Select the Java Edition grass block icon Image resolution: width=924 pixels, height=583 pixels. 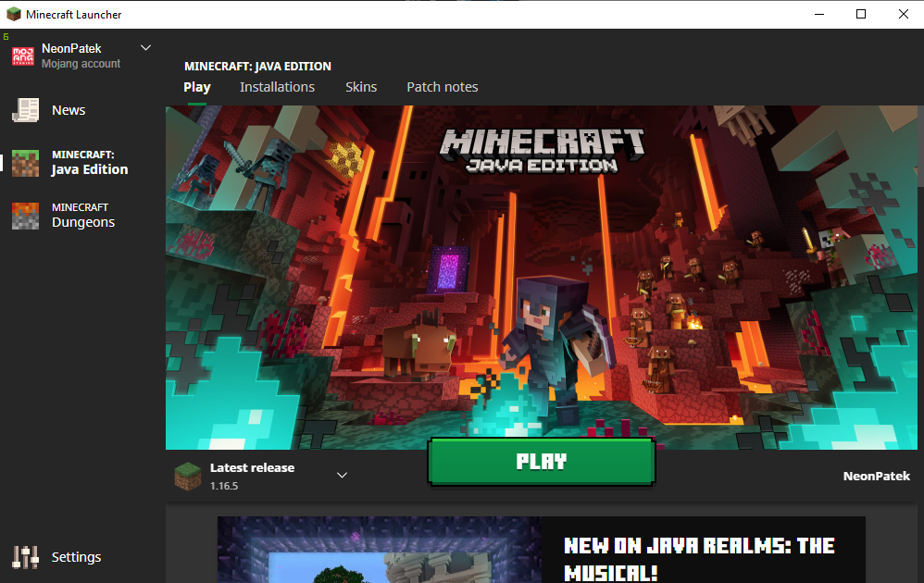(x=25, y=163)
